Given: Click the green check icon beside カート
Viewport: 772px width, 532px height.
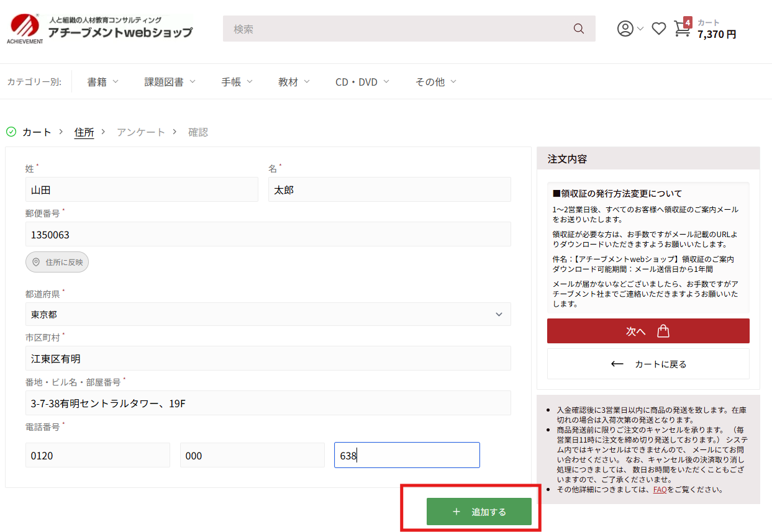Looking at the screenshot, I should coord(11,132).
